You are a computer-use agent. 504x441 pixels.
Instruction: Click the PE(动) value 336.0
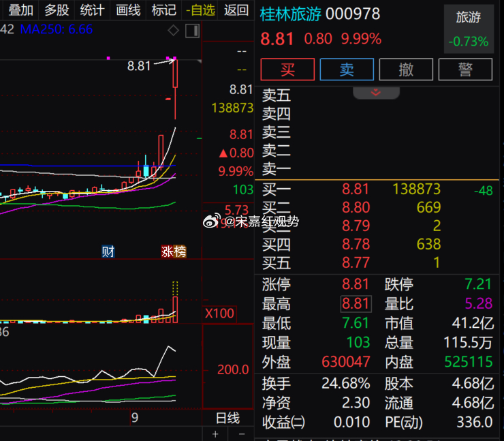pyautogui.click(x=475, y=422)
